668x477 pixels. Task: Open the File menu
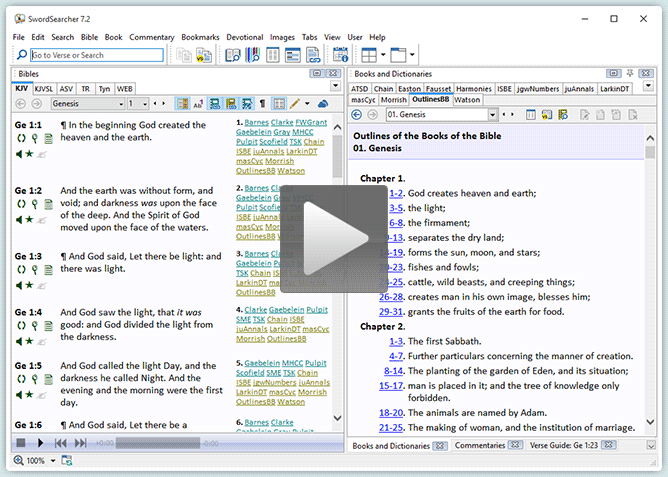19,37
